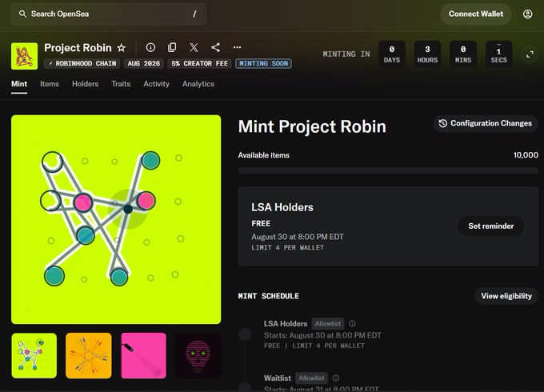Click the Minting Soon badge
Image resolution: width=544 pixels, height=392 pixels.
point(264,63)
